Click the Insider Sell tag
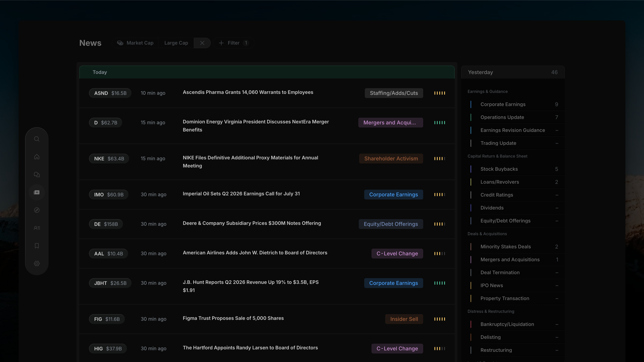The width and height of the screenshot is (644, 362). click(404, 319)
